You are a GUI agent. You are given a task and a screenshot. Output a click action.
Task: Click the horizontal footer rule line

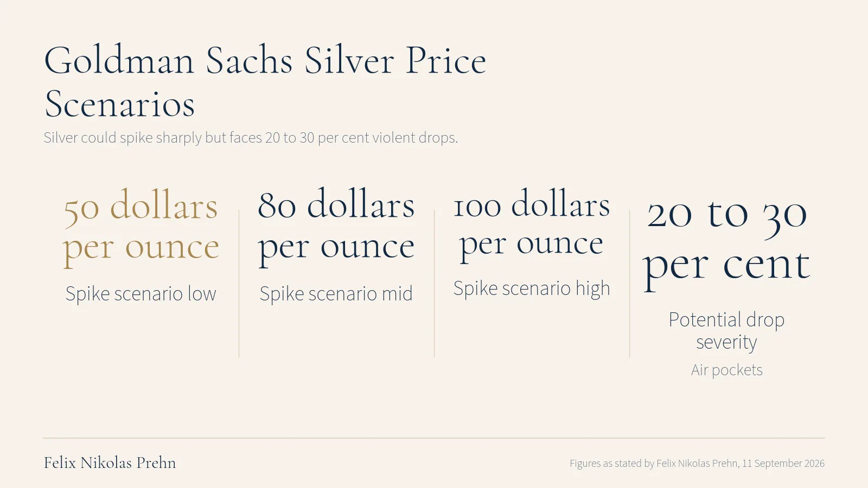click(x=434, y=438)
